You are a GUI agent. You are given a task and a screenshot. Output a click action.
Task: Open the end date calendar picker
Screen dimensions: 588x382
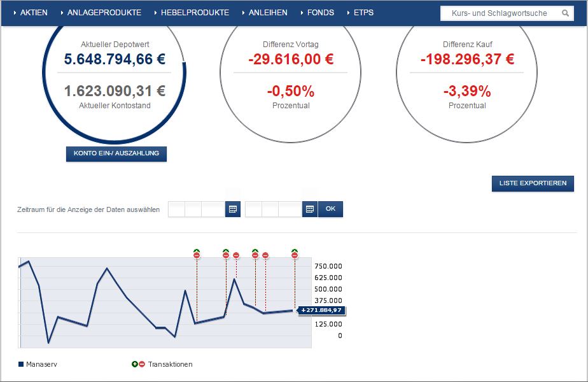[x=309, y=209]
